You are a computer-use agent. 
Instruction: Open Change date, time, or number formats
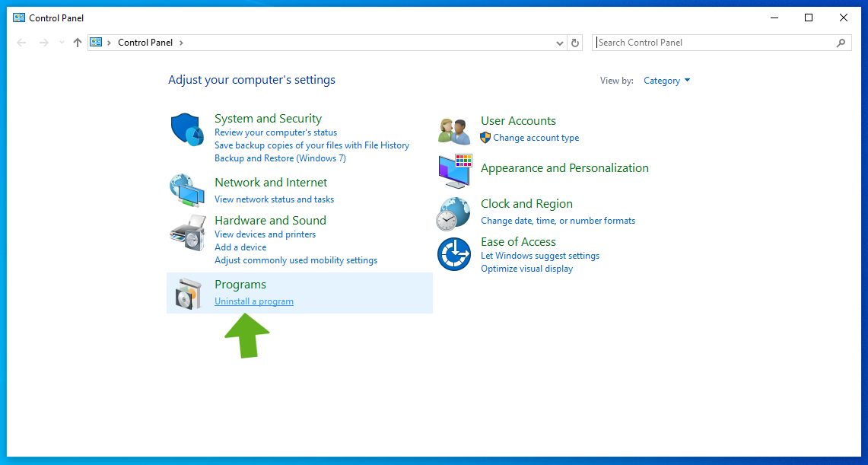[x=558, y=221]
